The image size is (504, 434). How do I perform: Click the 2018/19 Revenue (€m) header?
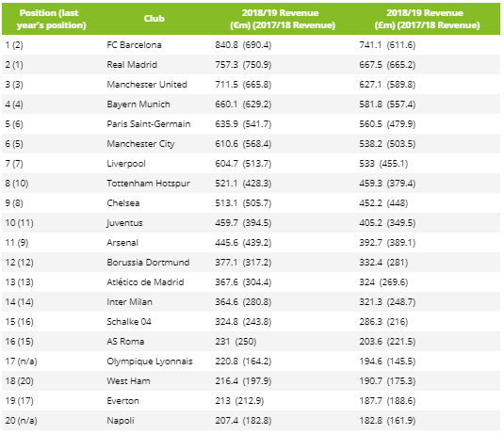(283, 19)
